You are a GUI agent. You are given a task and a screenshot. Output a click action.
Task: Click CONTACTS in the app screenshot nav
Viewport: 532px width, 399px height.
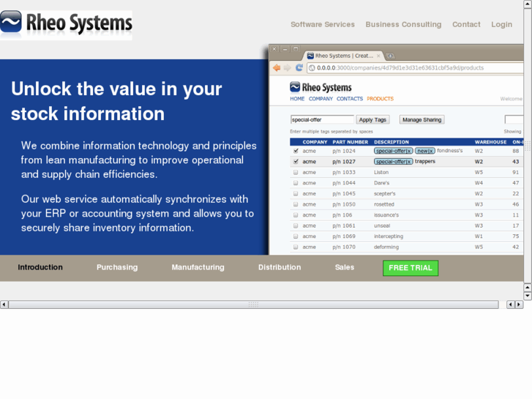[350, 99]
